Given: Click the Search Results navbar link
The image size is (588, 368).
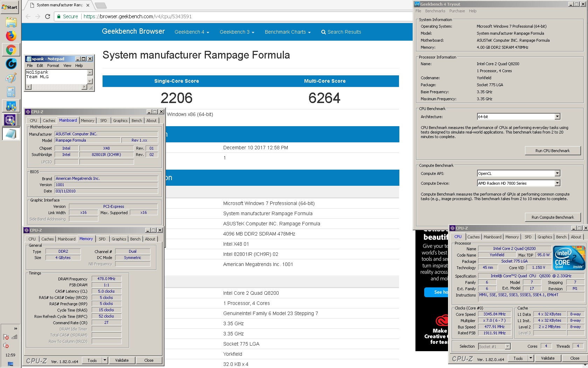Looking at the screenshot, I should 344,32.
